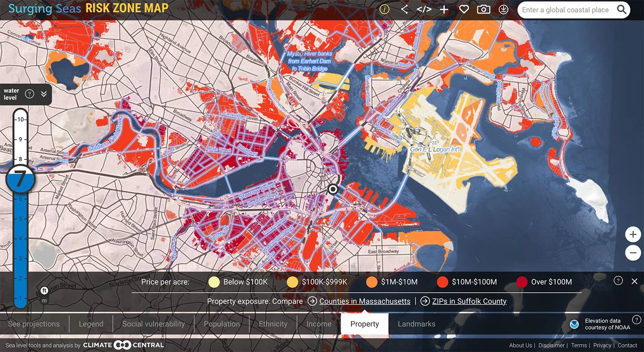Click the map location marker

point(333,189)
